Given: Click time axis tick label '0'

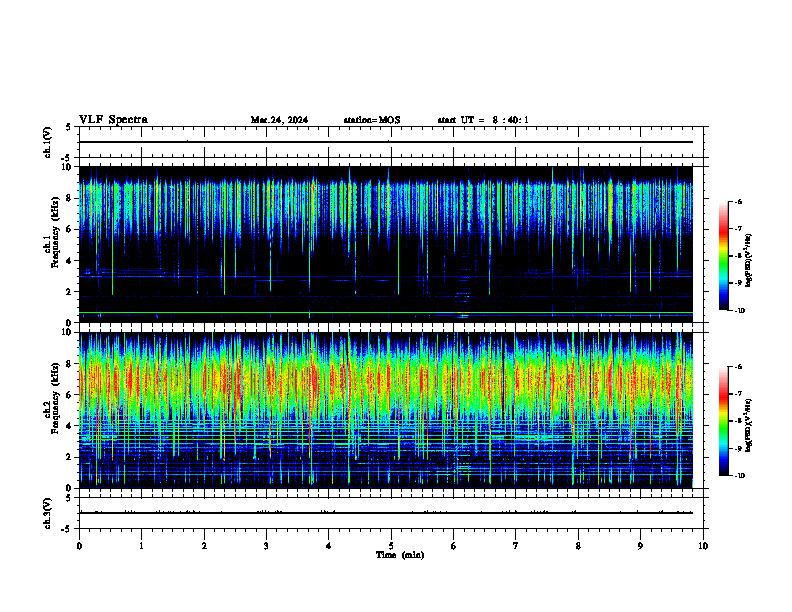Looking at the screenshot, I should click(x=79, y=546).
